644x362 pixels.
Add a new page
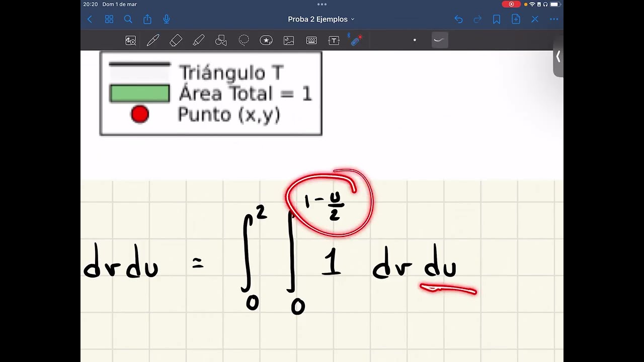pyautogui.click(x=516, y=19)
